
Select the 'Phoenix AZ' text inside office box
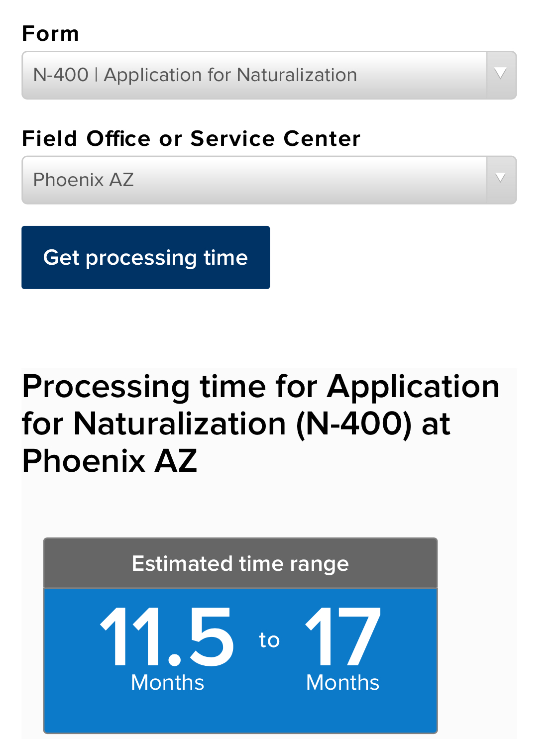[84, 180]
